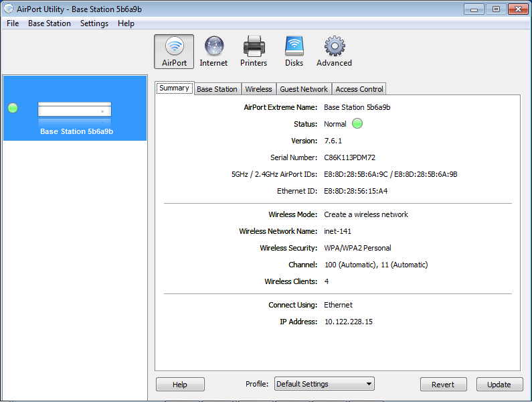Open the Disks toolbar icon
The height and width of the screenshot is (402, 532).
[294, 52]
